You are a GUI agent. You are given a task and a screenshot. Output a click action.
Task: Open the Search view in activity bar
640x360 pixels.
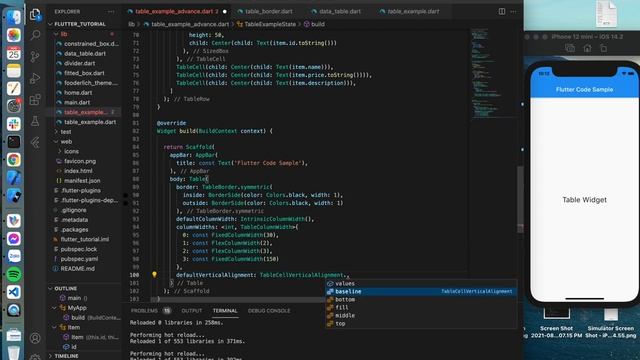pyautogui.click(x=35, y=35)
